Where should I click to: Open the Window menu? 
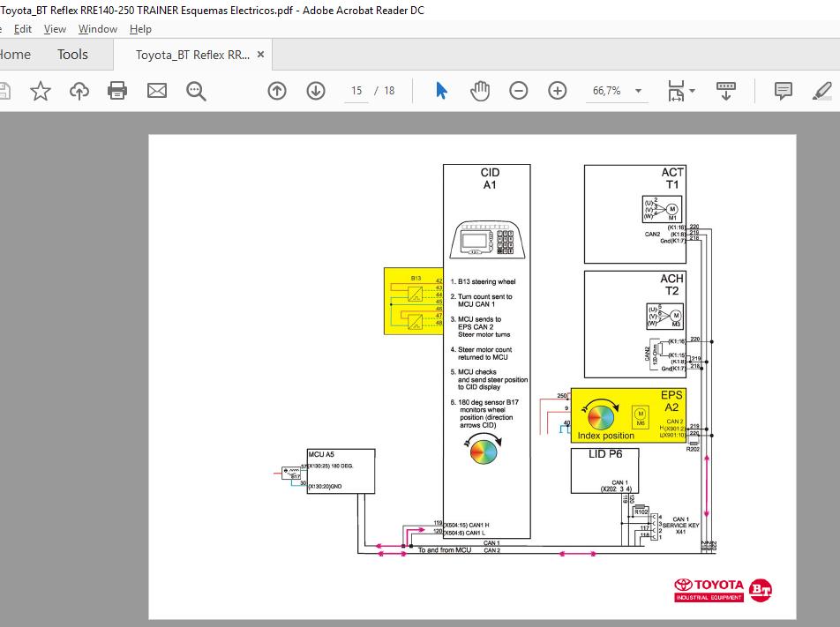tap(97, 29)
